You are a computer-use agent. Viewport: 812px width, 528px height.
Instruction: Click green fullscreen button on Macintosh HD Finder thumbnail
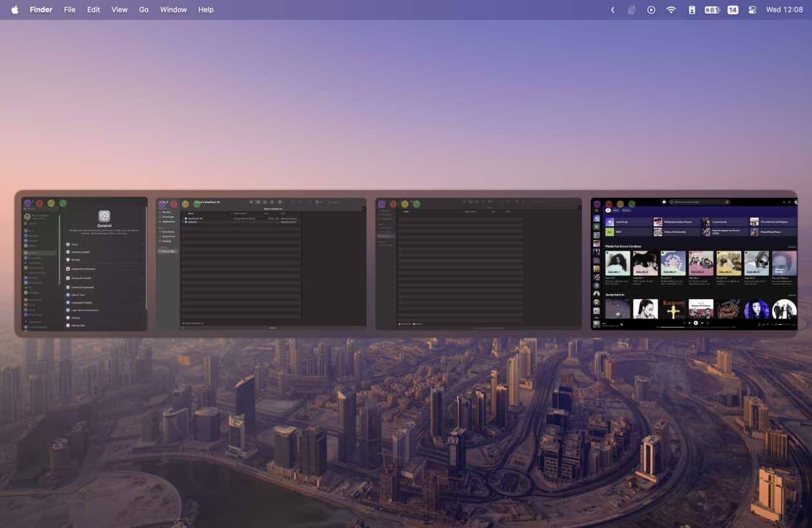click(197, 204)
